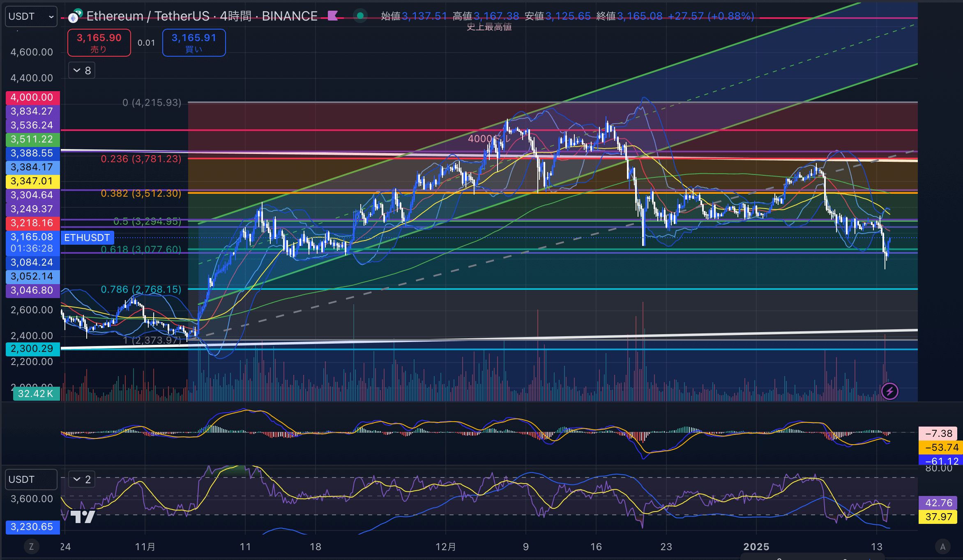The image size is (963, 560).
Task: Click the yellow 3,347.01 price label
Action: pyautogui.click(x=32, y=181)
